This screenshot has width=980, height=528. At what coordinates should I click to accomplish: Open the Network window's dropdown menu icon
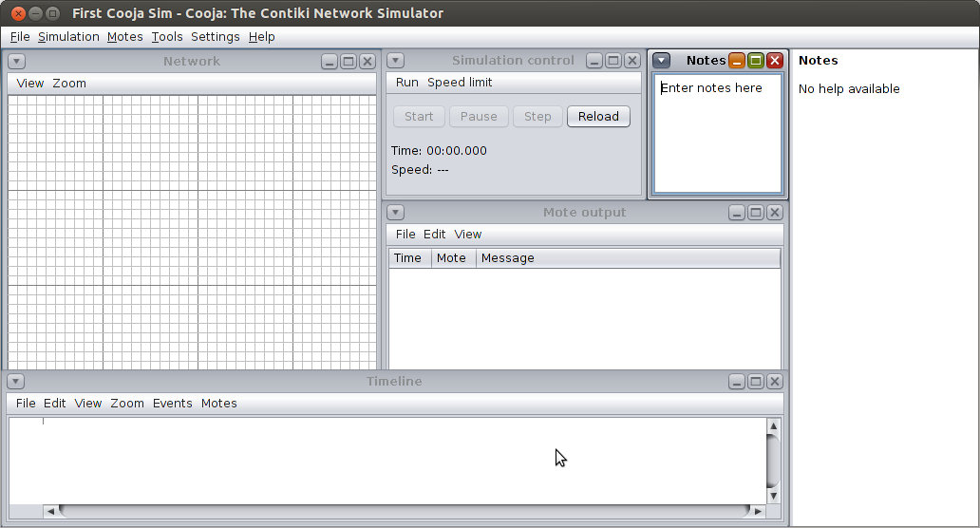coord(16,61)
